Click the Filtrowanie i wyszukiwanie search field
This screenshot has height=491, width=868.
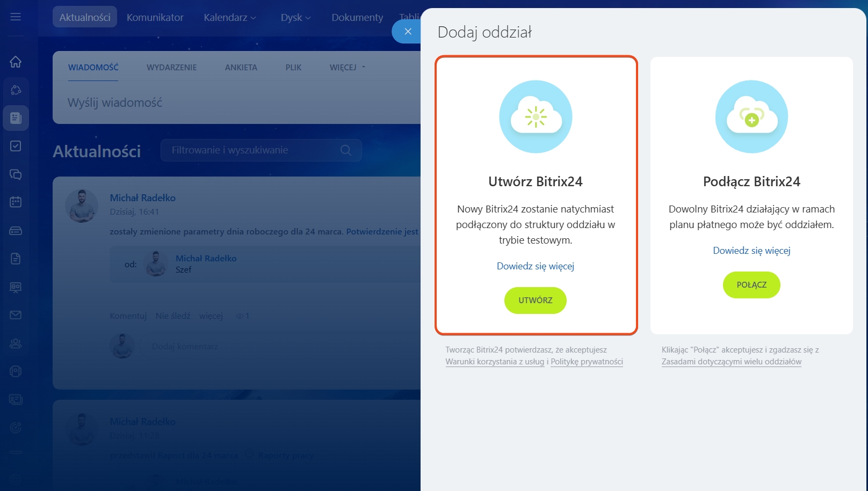click(x=252, y=150)
